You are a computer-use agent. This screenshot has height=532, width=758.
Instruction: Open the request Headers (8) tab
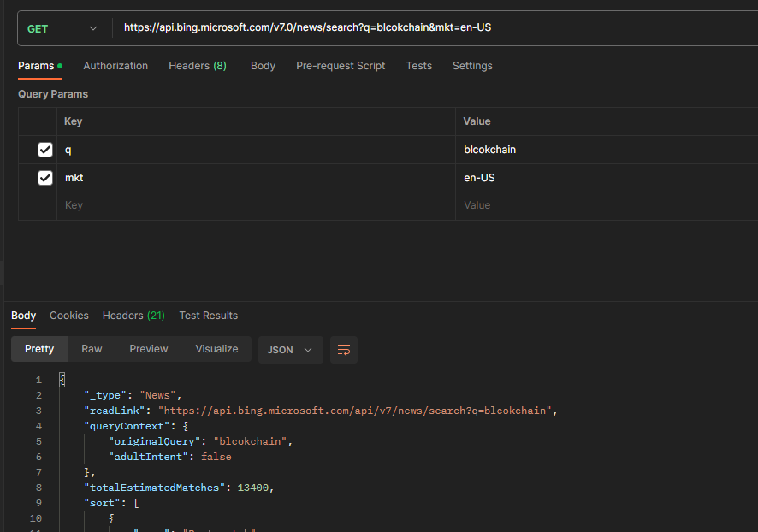coord(198,66)
